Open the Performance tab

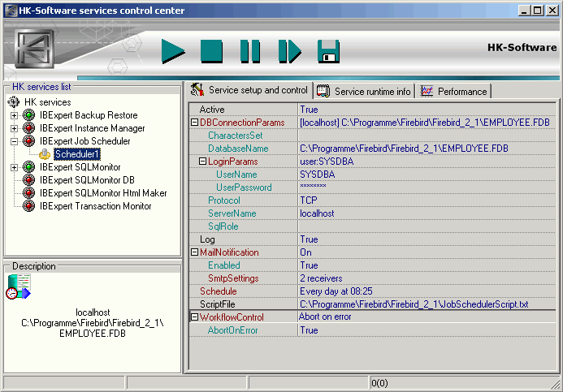pos(453,92)
